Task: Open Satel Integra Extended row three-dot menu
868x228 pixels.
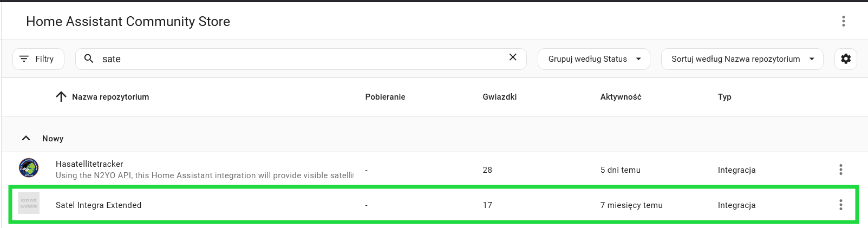Action: click(x=840, y=205)
